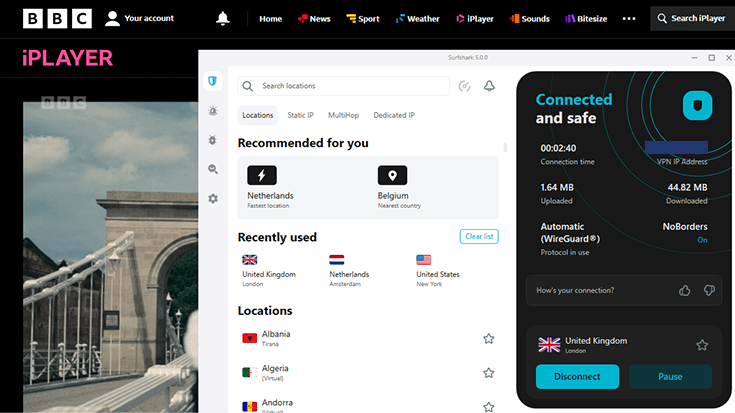Viewport: 735px width, 413px height.
Task: Click the locations list scrollbar
Action: click(505, 147)
